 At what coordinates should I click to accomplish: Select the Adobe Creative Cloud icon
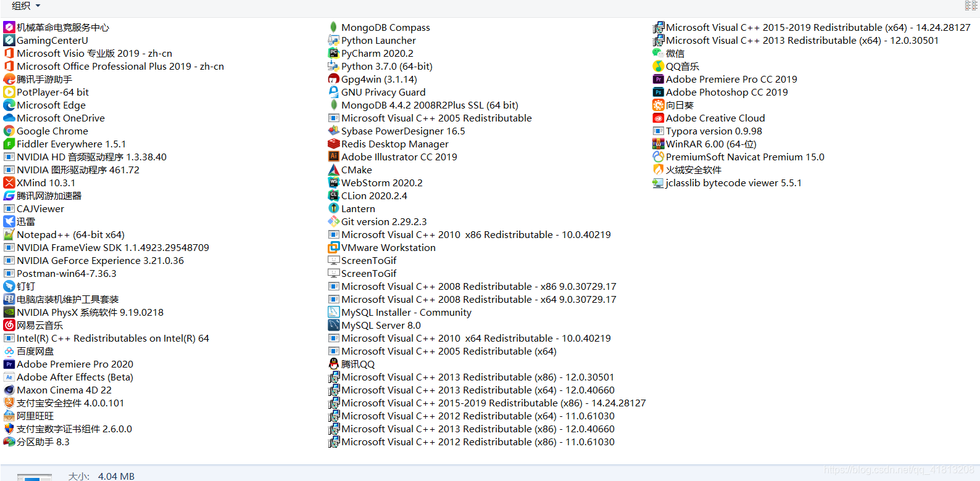click(x=658, y=118)
